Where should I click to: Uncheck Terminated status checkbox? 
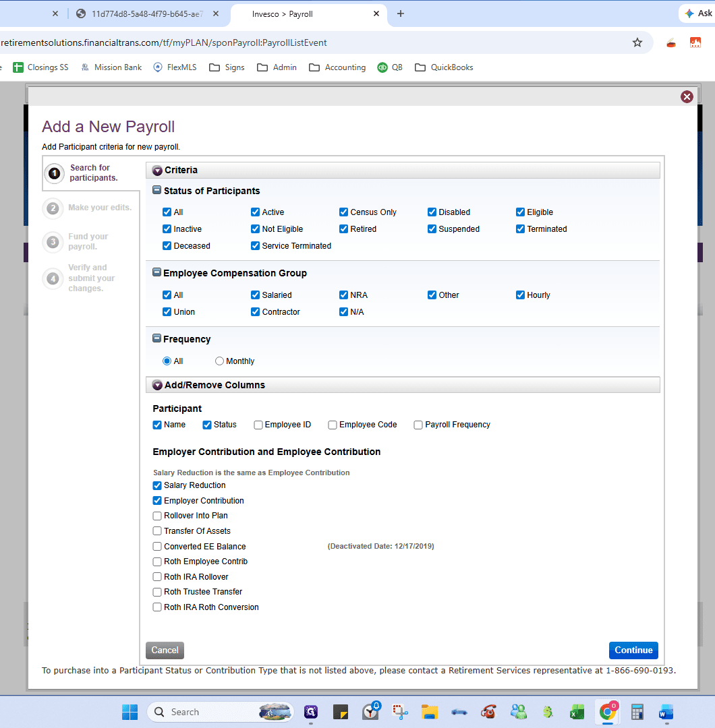point(520,229)
